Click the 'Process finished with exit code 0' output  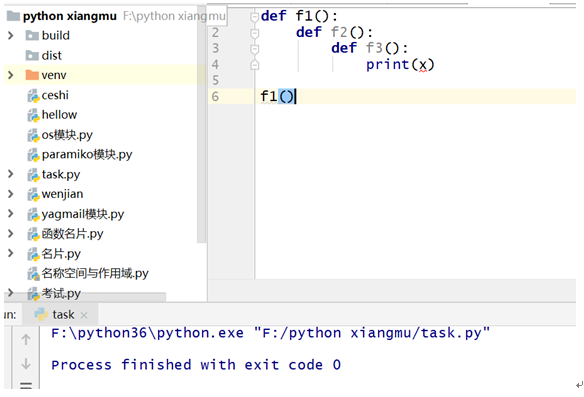196,365
